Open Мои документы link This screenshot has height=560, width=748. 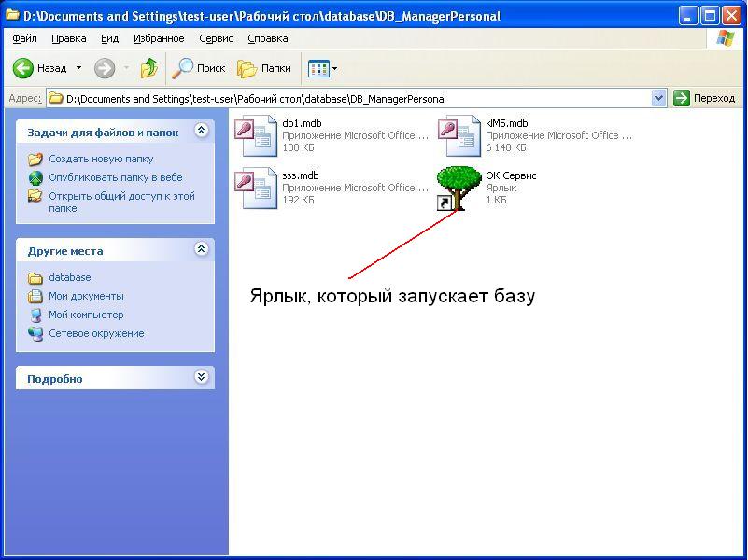point(86,296)
